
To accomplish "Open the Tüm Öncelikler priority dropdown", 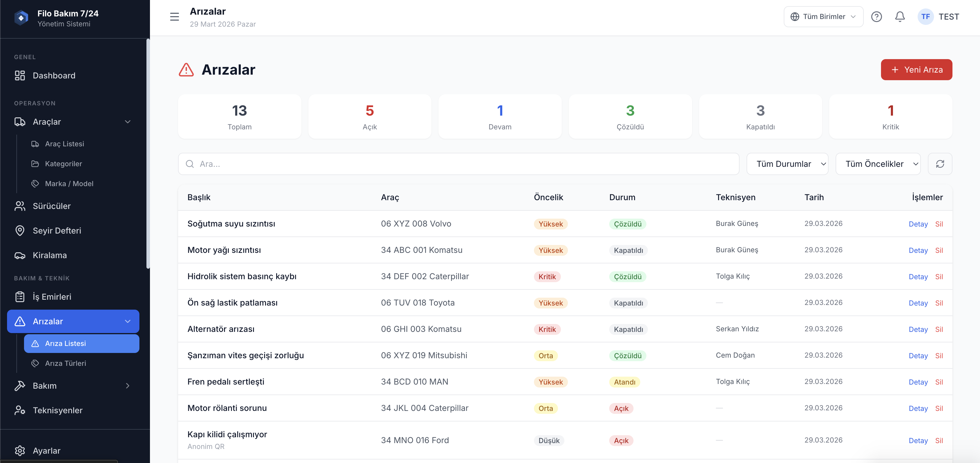I will click(x=877, y=164).
